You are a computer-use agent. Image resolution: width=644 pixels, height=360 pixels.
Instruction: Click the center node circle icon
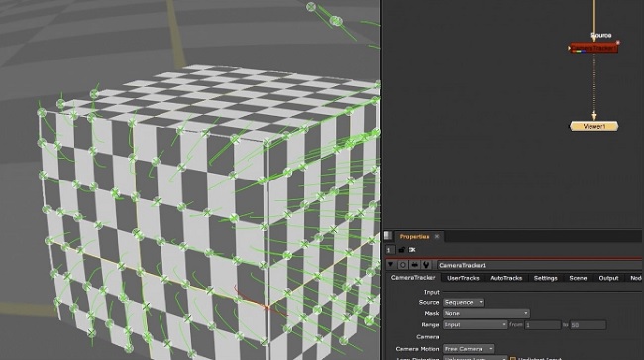[403, 265]
